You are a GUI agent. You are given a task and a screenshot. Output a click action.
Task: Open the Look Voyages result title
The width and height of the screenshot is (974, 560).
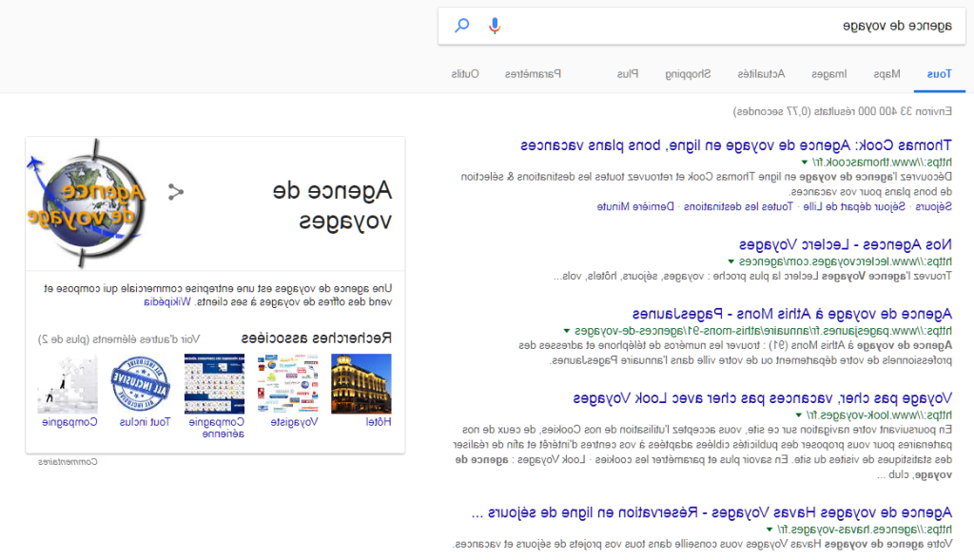point(762,398)
